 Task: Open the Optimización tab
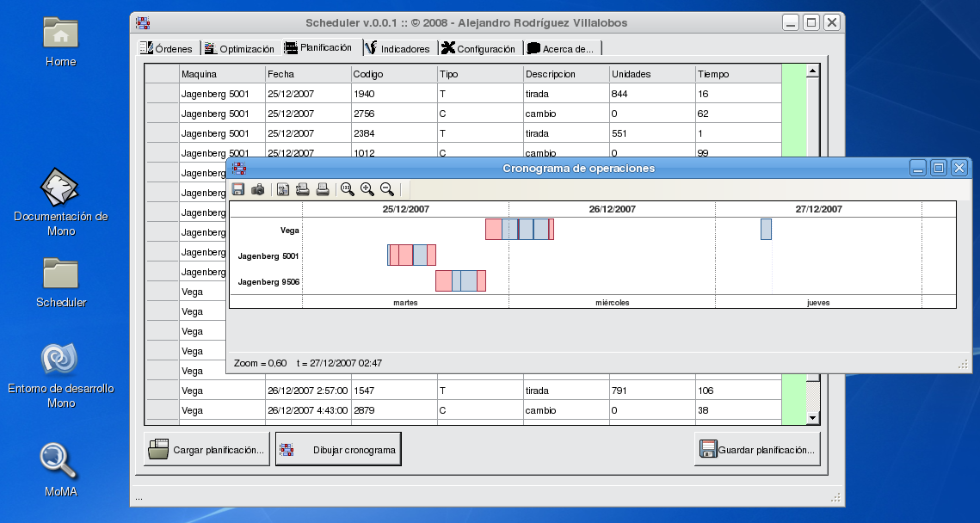pos(239,49)
